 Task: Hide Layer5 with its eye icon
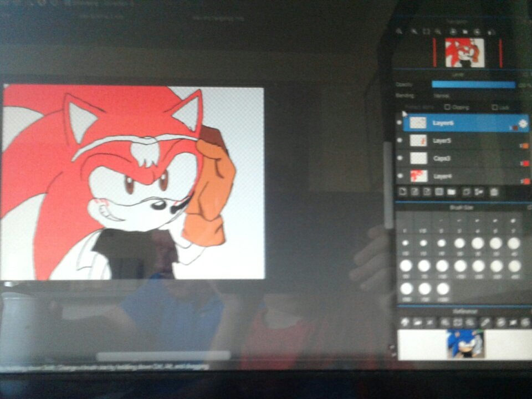pyautogui.click(x=400, y=140)
